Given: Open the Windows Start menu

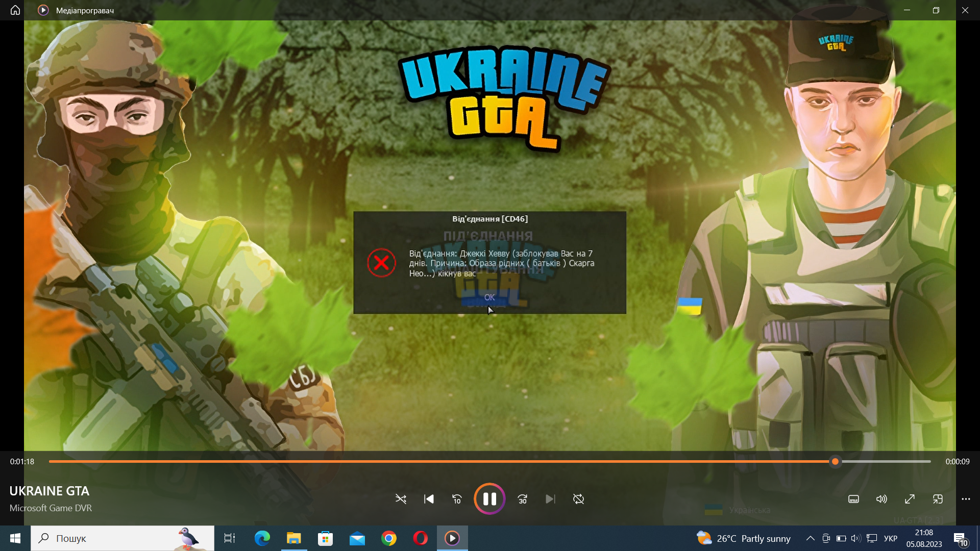Looking at the screenshot, I should tap(15, 538).
